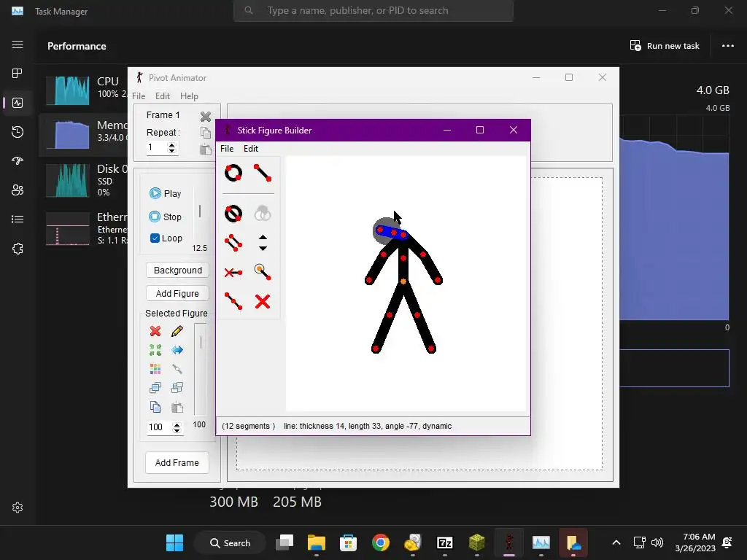747x560 pixels.
Task: Open the Task Manager more options menu
Action: [727, 46]
